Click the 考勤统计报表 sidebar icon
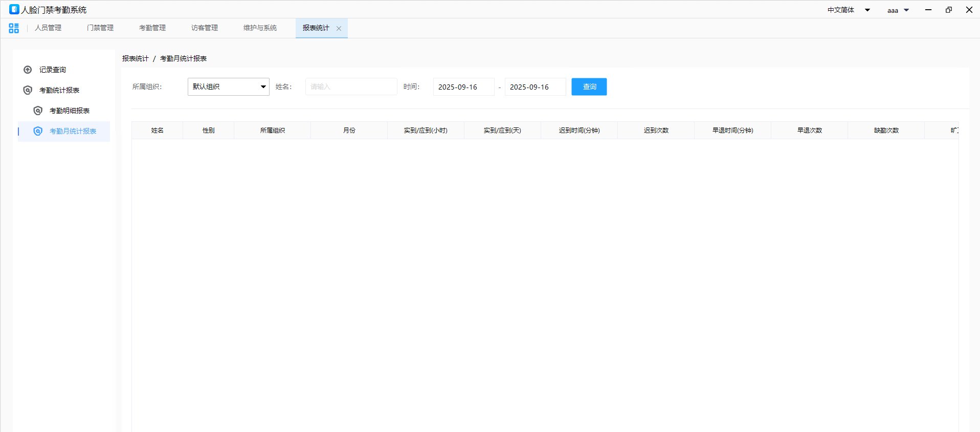The height and width of the screenshot is (432, 980). point(28,90)
